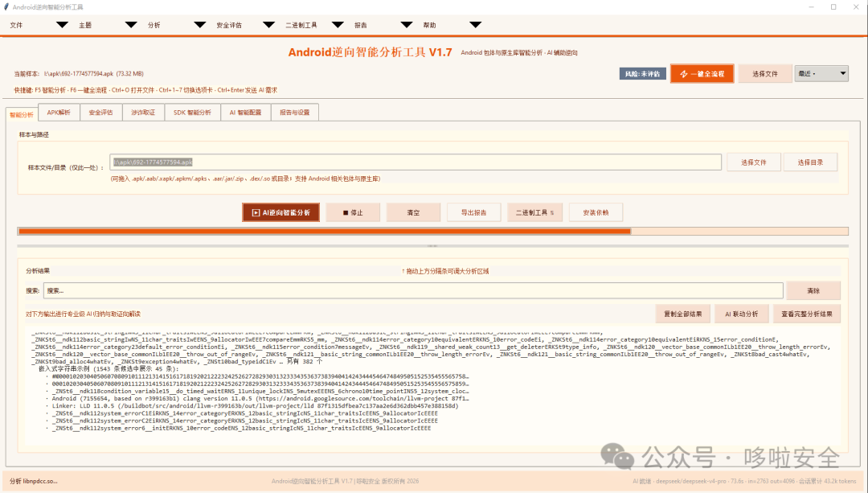
Task: Click the lightning icon on 一键全流程 button
Action: pos(684,74)
